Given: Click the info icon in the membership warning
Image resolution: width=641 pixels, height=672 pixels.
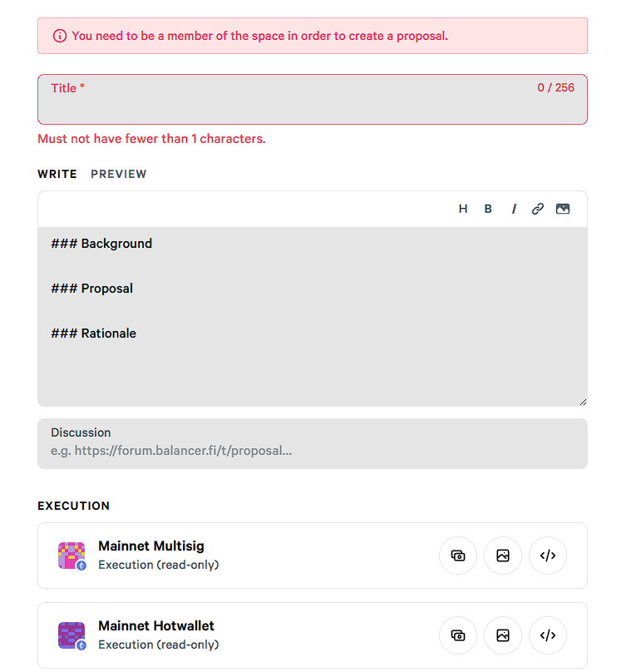Looking at the screenshot, I should (x=60, y=36).
